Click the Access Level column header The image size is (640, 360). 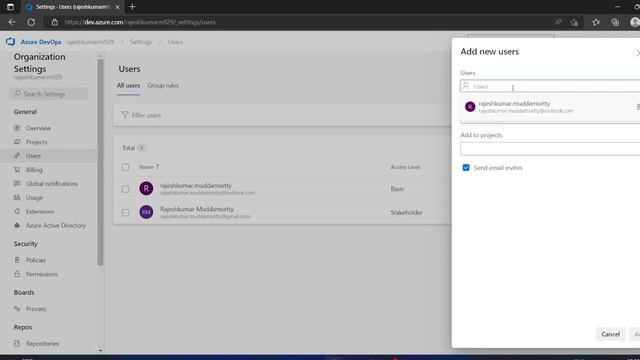click(405, 167)
